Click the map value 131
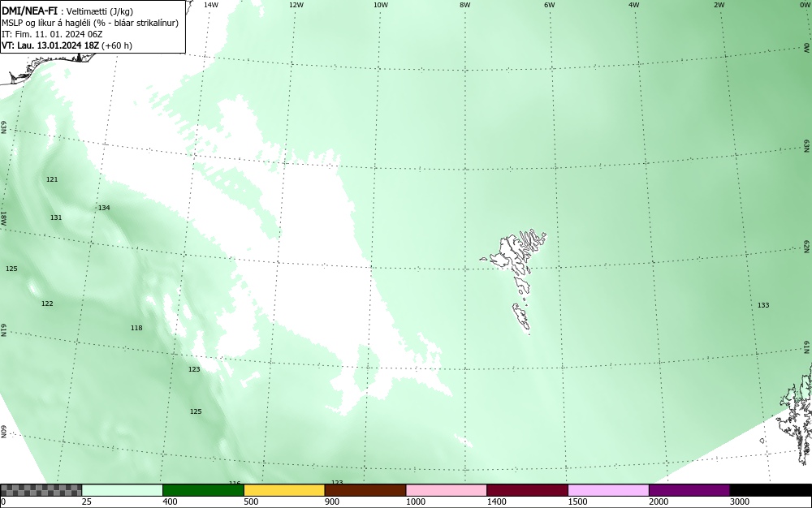The height and width of the screenshot is (508, 812). tap(56, 217)
